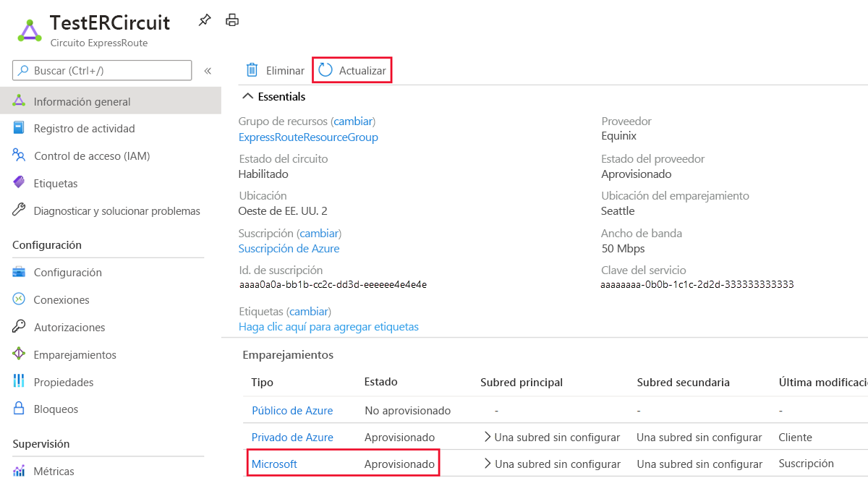Click the Control de acceso people icon
The image size is (868, 486).
pyautogui.click(x=20, y=155)
